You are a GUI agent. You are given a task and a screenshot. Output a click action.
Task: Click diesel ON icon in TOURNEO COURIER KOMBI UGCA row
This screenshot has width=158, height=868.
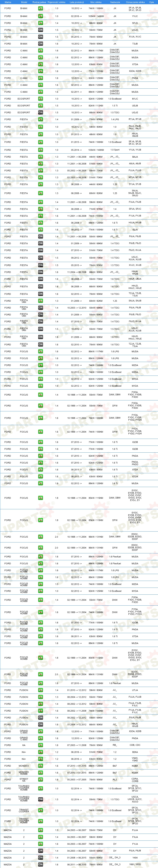(x=40, y=799)
